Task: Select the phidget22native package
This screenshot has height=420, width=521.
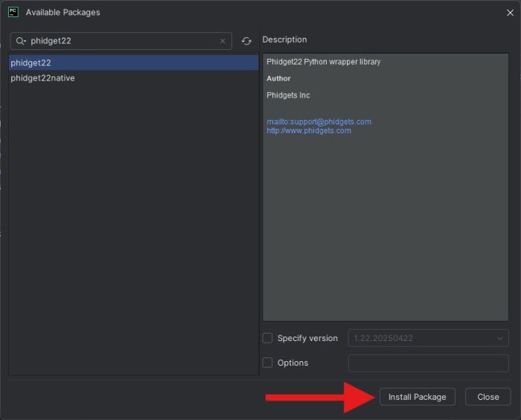Action: click(42, 78)
